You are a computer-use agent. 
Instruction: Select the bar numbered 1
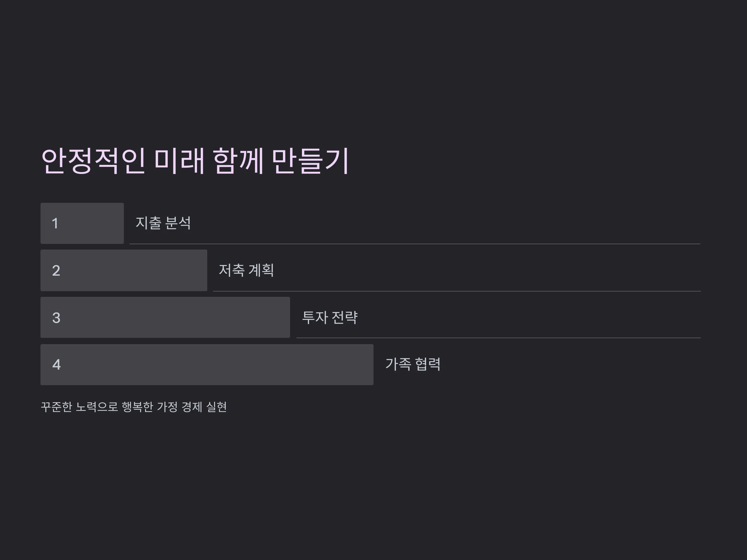[x=82, y=223]
